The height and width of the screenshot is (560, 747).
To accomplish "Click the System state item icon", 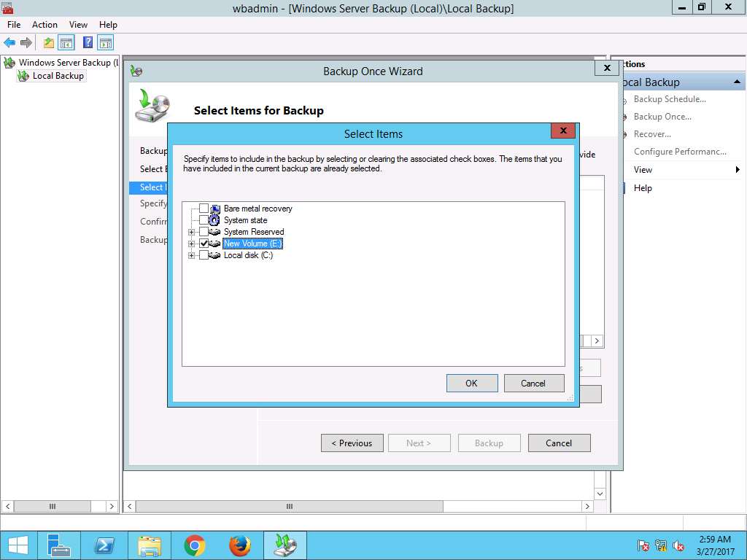I will point(215,220).
